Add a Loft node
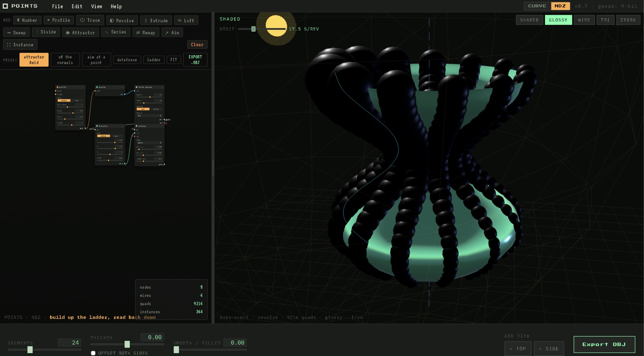The height and width of the screenshot is (356, 644). pyautogui.click(x=186, y=21)
